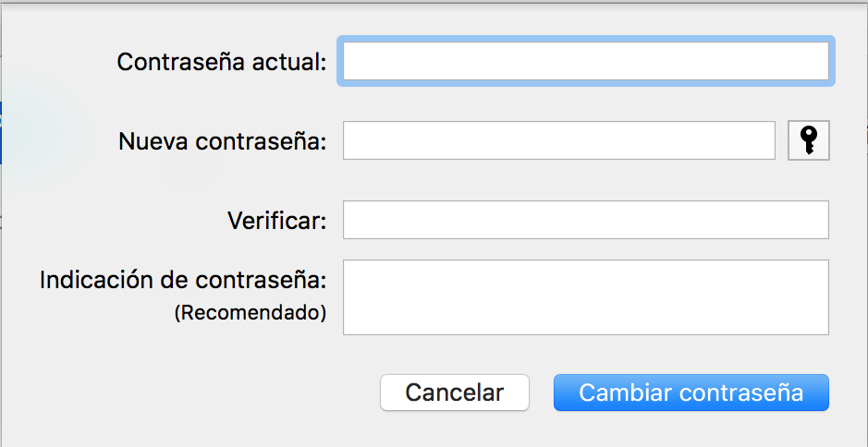This screenshot has height=447, width=868.
Task: Click the "Contraseña actual:" label
Action: pyautogui.click(x=222, y=63)
